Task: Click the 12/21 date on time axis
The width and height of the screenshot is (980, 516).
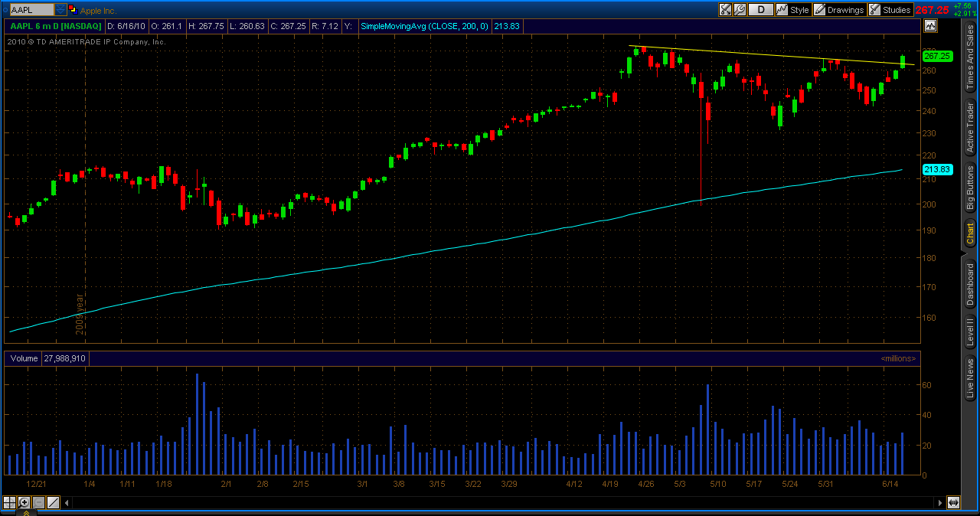Action: (36, 484)
